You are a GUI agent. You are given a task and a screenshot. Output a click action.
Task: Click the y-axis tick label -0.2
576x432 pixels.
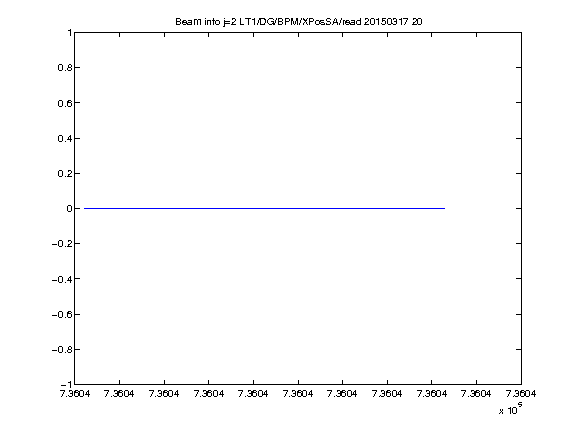coord(61,244)
